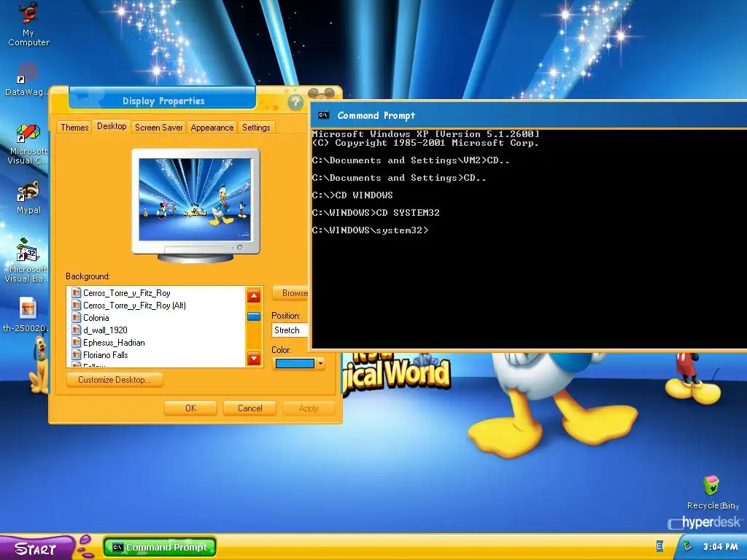Switch to the Desktop tab
The width and height of the screenshot is (747, 560).
point(112,126)
